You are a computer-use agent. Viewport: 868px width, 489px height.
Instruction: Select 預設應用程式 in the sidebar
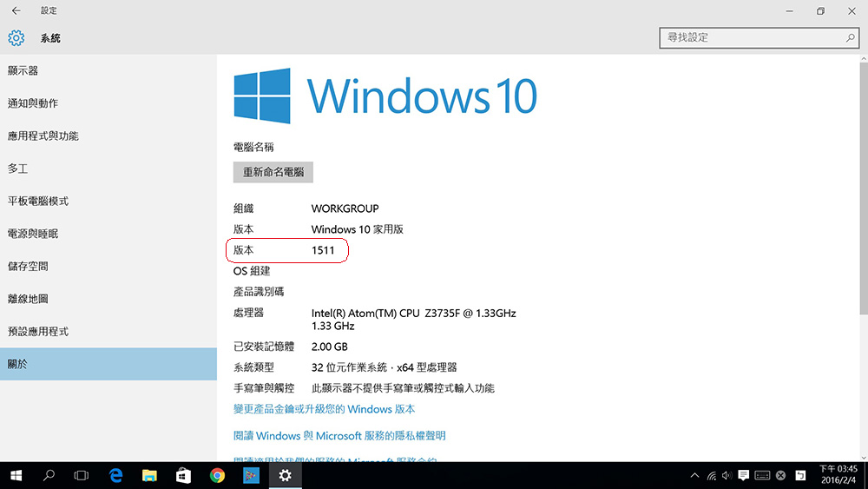click(108, 332)
